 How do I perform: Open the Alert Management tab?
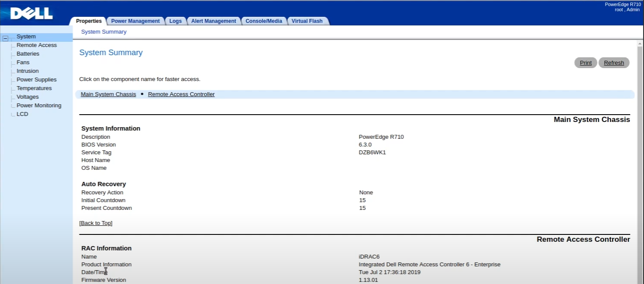[x=214, y=21]
